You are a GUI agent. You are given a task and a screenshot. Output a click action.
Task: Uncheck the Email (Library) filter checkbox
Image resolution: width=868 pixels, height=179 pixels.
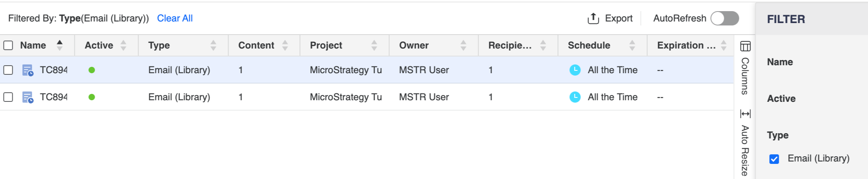tap(774, 159)
